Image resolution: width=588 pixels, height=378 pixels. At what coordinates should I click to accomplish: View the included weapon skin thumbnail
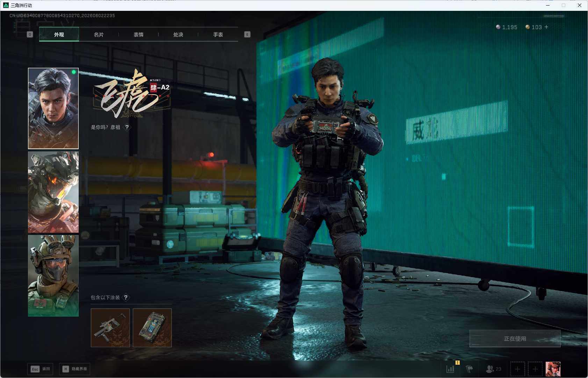tap(110, 328)
